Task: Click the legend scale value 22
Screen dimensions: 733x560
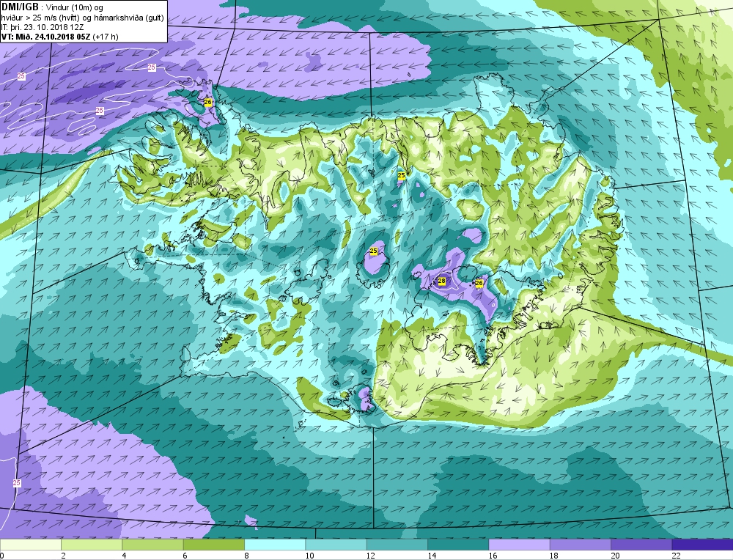Action: point(677,556)
